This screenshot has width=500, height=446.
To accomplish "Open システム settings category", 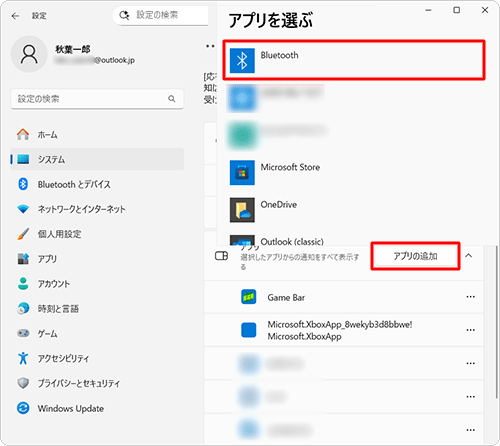I will 97,159.
